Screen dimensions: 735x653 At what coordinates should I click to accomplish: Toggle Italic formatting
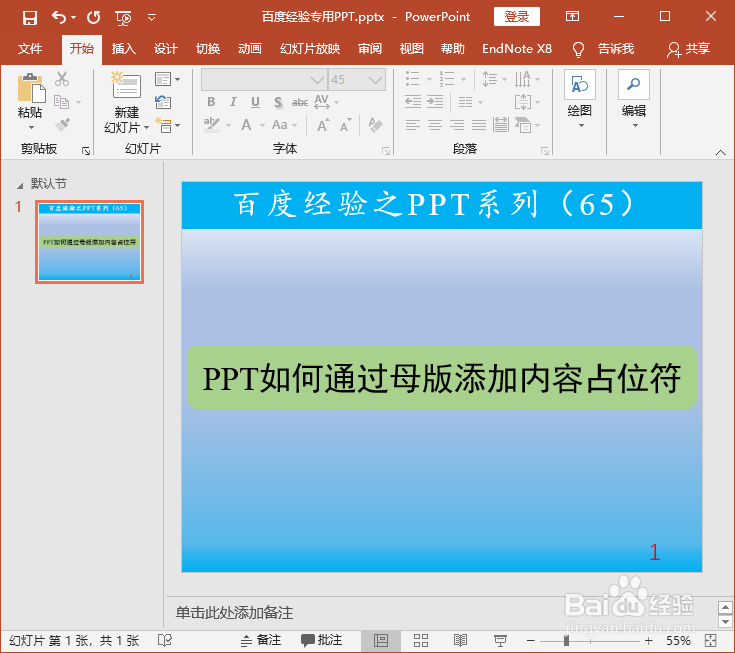point(233,102)
